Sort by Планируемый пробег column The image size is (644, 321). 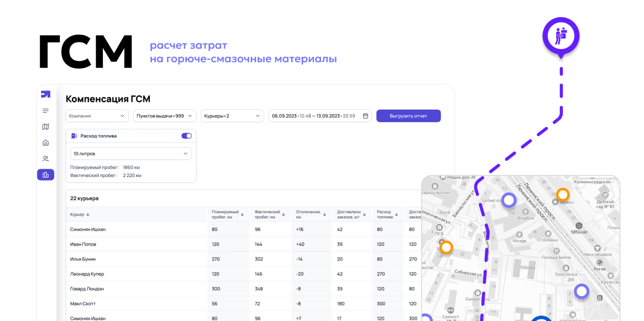pyautogui.click(x=228, y=215)
